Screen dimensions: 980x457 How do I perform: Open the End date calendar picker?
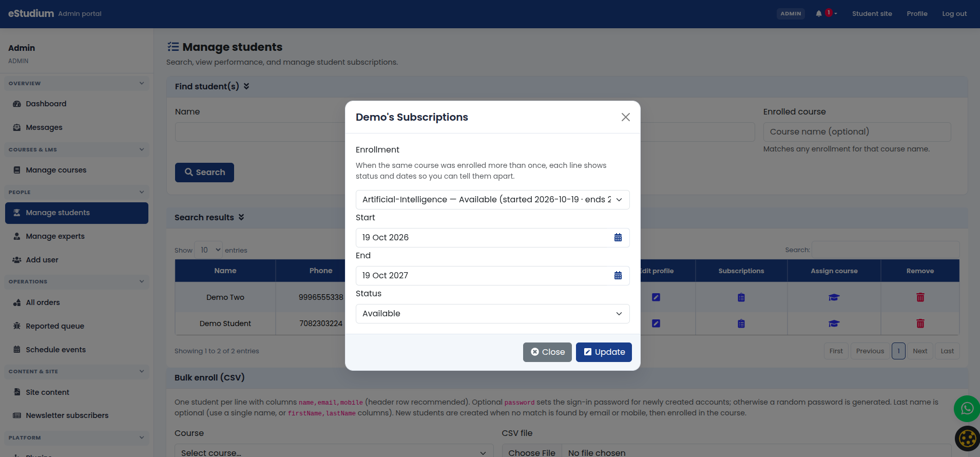(x=618, y=275)
